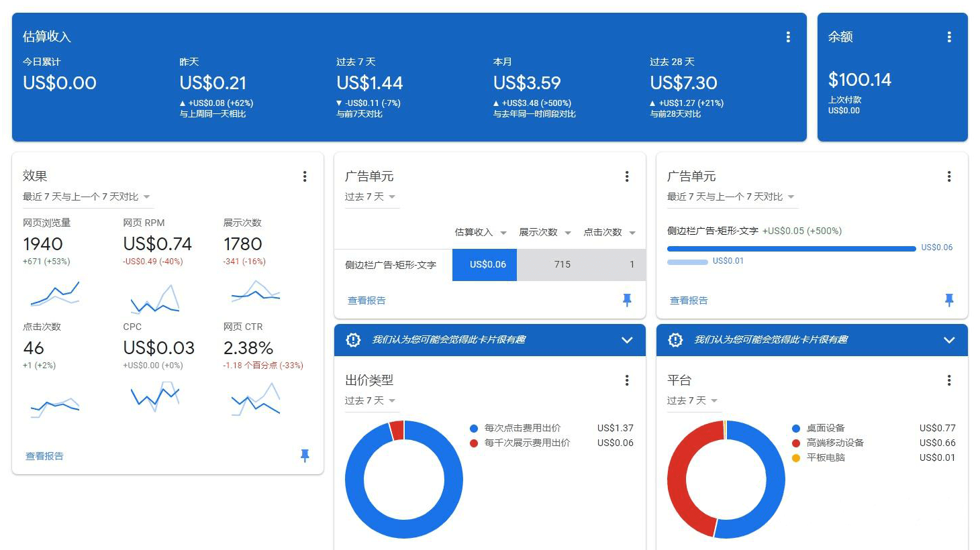Open the 出价类型 card overflow menu

[627, 380]
